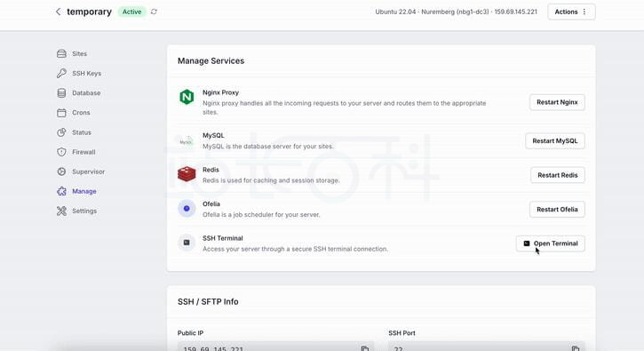Viewport: 644px width, 351px height.
Task: Select Firewall in the sidebar
Action: [83, 152]
